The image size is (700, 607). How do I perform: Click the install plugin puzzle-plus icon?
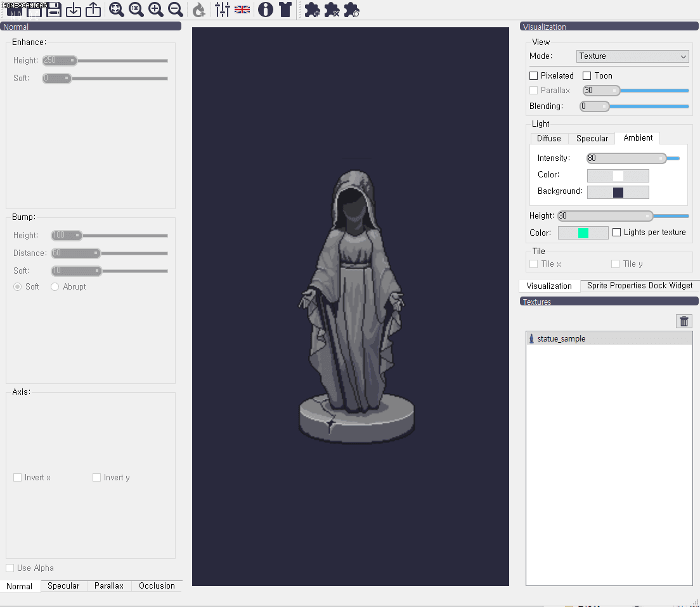312,10
